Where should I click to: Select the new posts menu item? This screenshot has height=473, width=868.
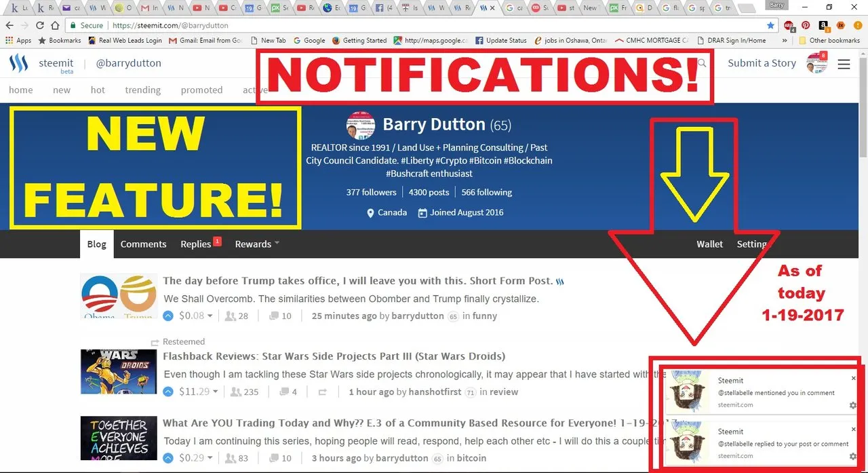[x=62, y=90]
